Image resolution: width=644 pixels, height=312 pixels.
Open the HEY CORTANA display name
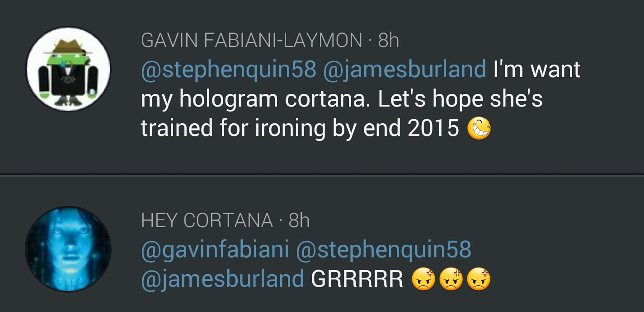coord(207,220)
